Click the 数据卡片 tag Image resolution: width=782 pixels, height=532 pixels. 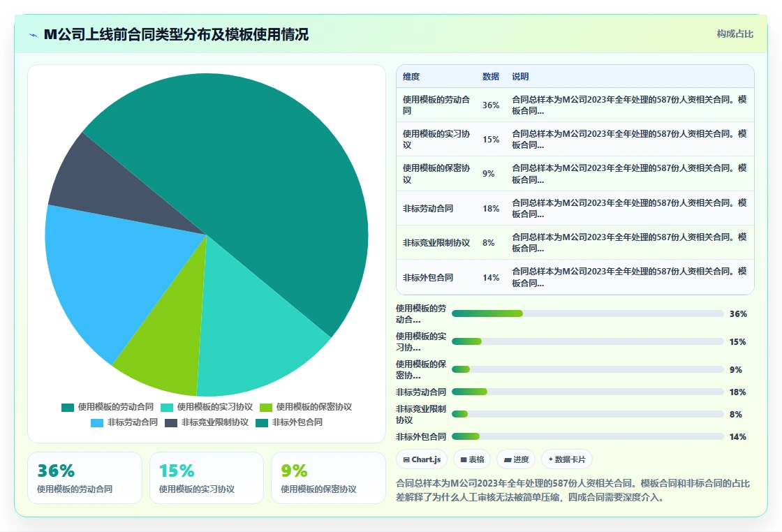(x=566, y=459)
